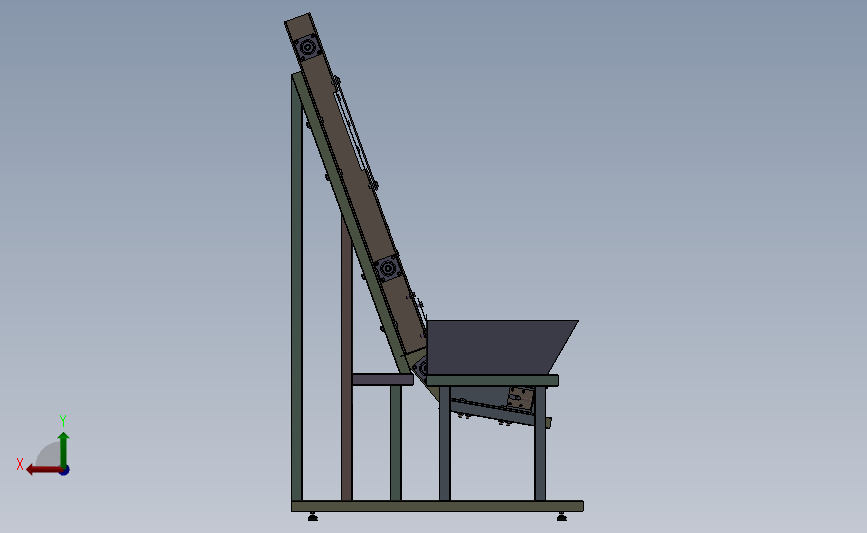Click the blue Z axis dot on the triad

click(x=65, y=471)
